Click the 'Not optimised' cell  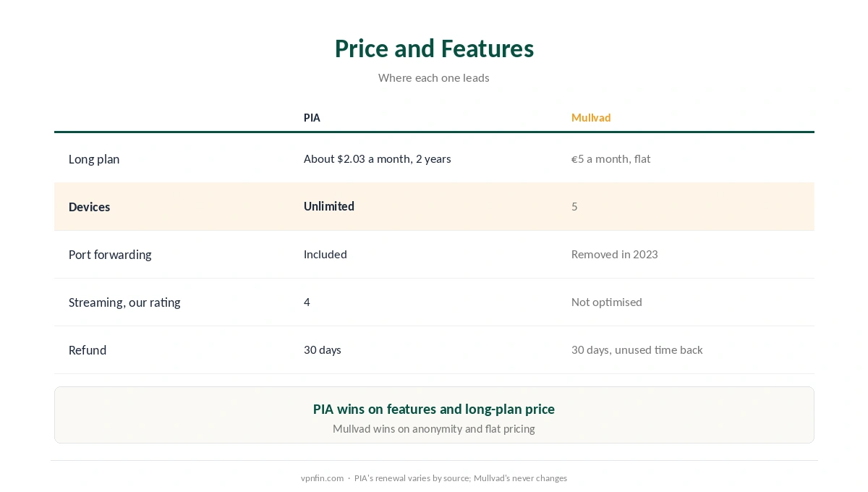[x=607, y=302]
